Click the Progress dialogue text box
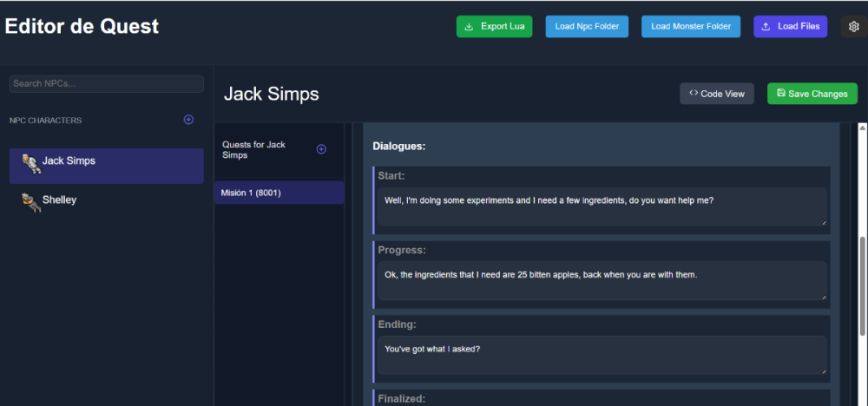The height and width of the screenshot is (406, 868). pos(602,281)
